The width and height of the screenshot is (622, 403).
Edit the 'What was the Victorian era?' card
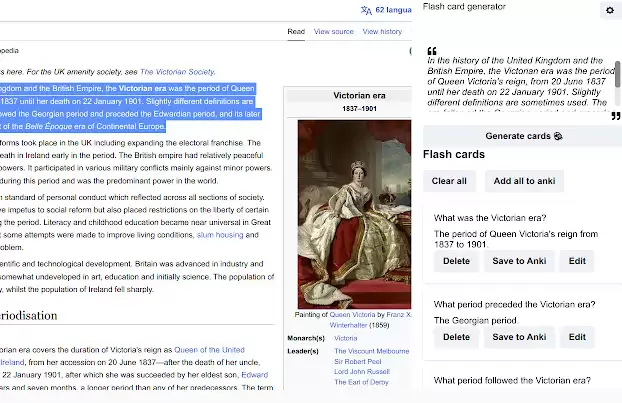click(577, 261)
